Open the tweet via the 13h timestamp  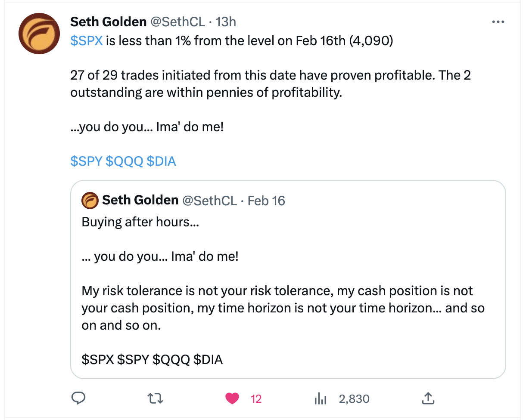(226, 22)
